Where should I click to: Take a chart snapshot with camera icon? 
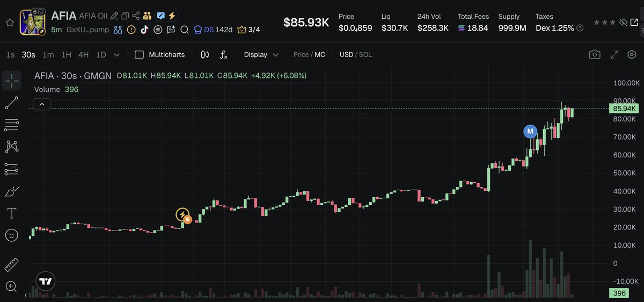click(594, 54)
